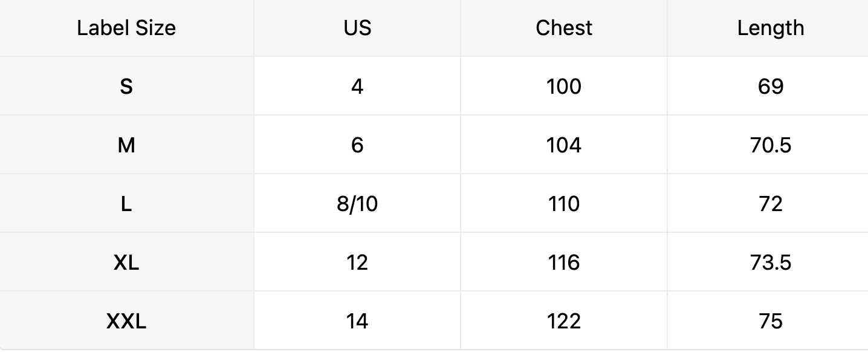The width and height of the screenshot is (868, 352).
Task: Click the Length column header
Action: point(771,28)
